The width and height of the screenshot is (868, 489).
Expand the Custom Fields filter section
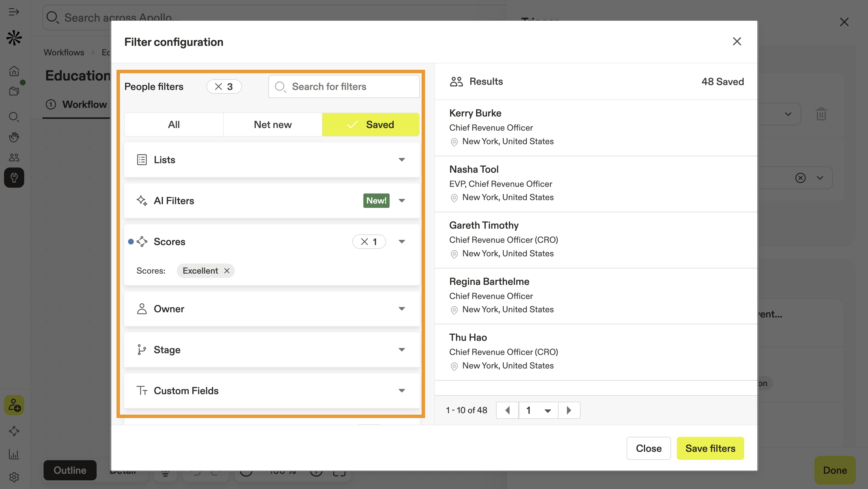coord(402,391)
